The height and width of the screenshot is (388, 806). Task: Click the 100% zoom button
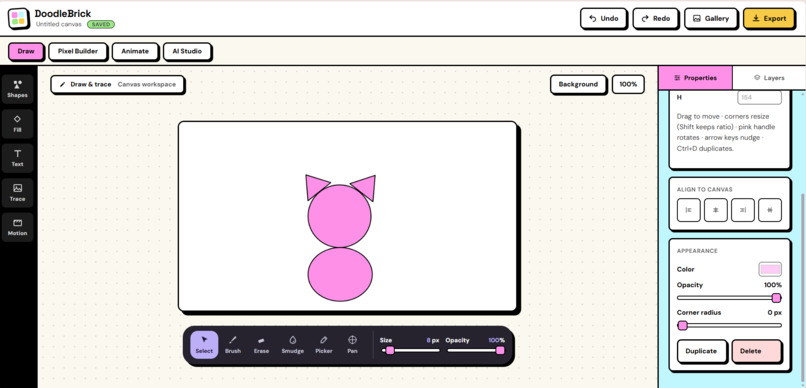[628, 84]
